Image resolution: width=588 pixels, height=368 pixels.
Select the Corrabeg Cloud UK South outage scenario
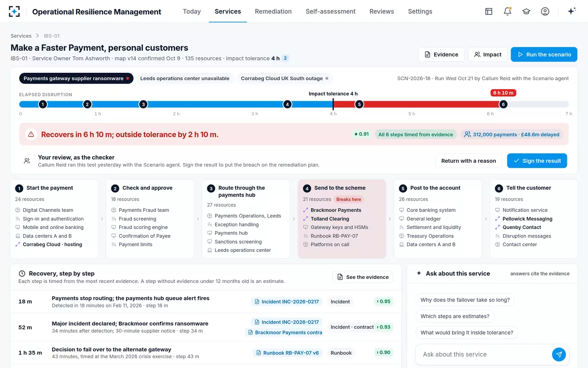click(x=284, y=79)
